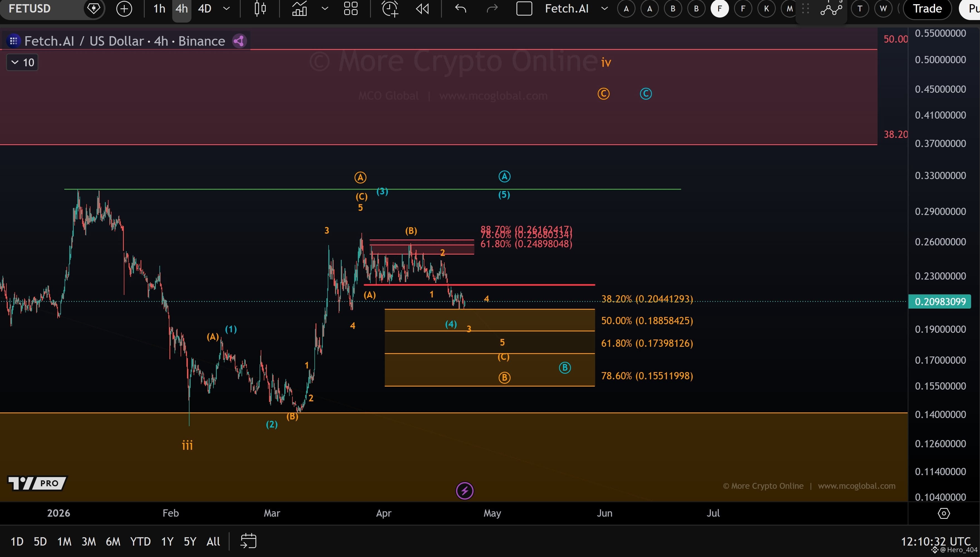Image resolution: width=980 pixels, height=557 pixels.
Task: Switch to the 1h timeframe
Action: coord(159,8)
